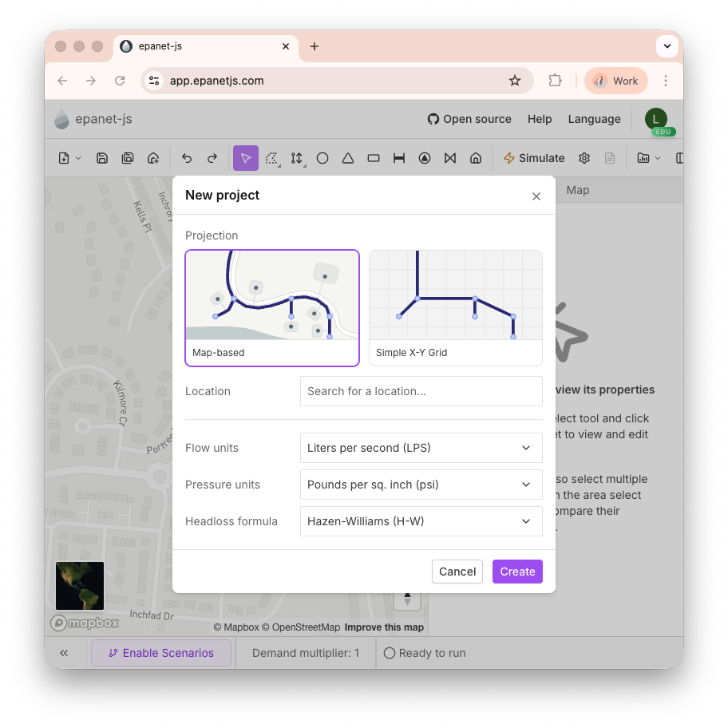Click the Undo arrow in toolbar
The image size is (728, 728).
pyautogui.click(x=187, y=158)
